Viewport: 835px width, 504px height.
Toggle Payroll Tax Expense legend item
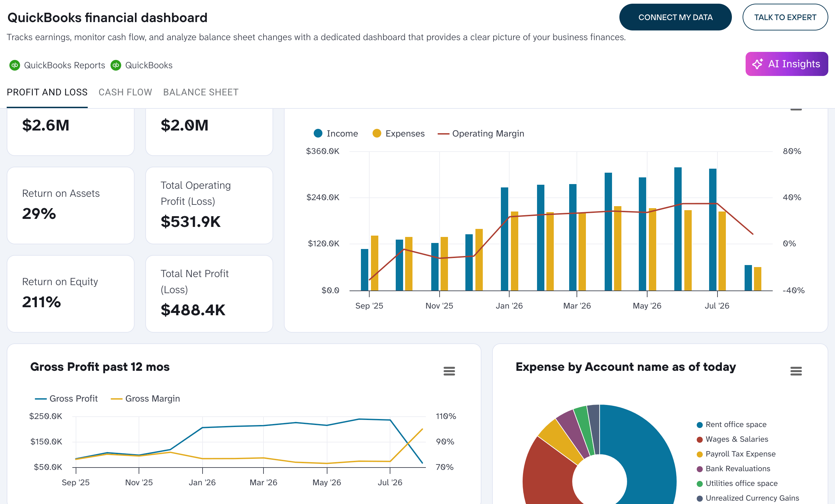click(x=736, y=454)
